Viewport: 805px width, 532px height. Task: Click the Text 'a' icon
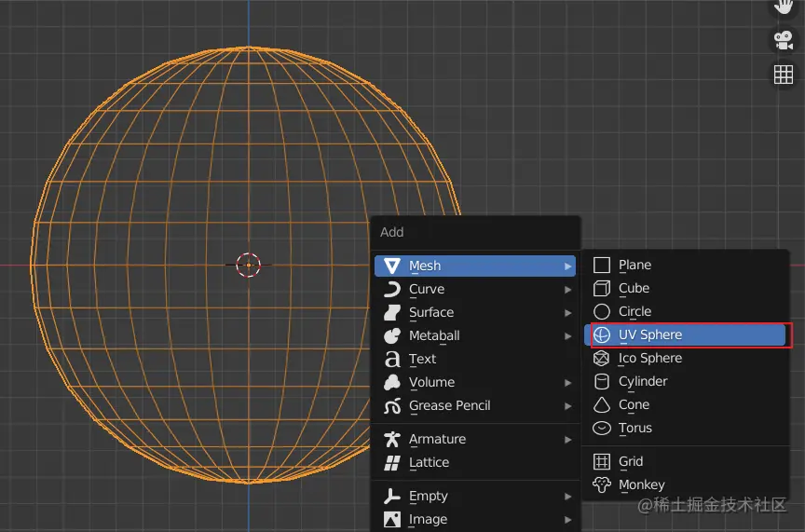392,359
